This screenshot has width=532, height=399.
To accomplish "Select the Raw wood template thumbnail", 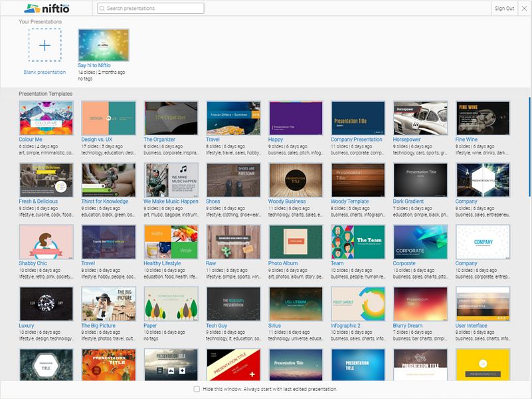I will tap(233, 242).
